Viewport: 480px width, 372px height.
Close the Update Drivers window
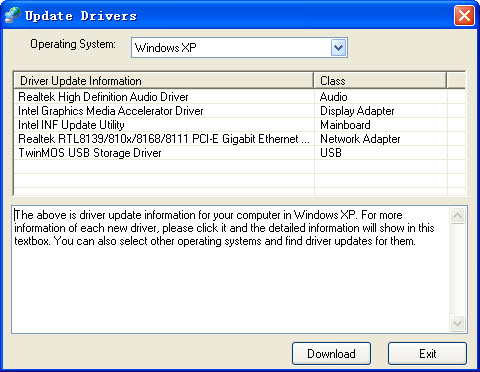click(464, 15)
